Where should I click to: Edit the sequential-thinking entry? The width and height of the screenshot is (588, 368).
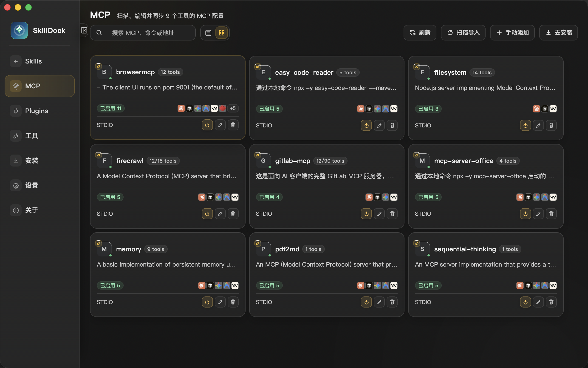click(538, 302)
